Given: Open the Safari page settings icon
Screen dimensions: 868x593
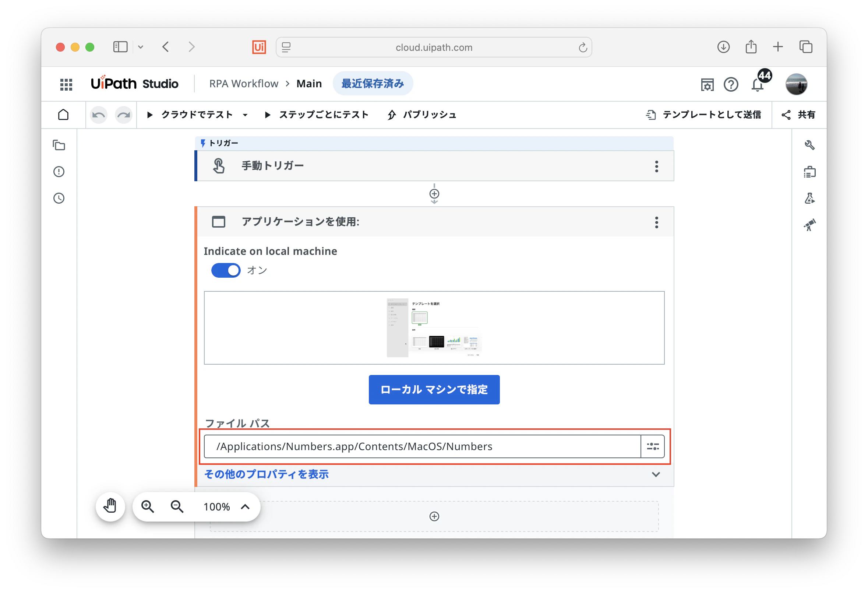Looking at the screenshot, I should click(x=286, y=48).
